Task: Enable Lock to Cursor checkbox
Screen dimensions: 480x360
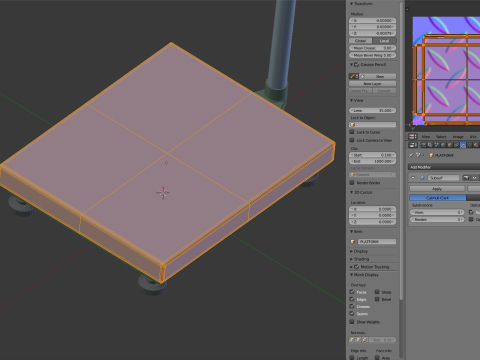Action: (x=352, y=132)
